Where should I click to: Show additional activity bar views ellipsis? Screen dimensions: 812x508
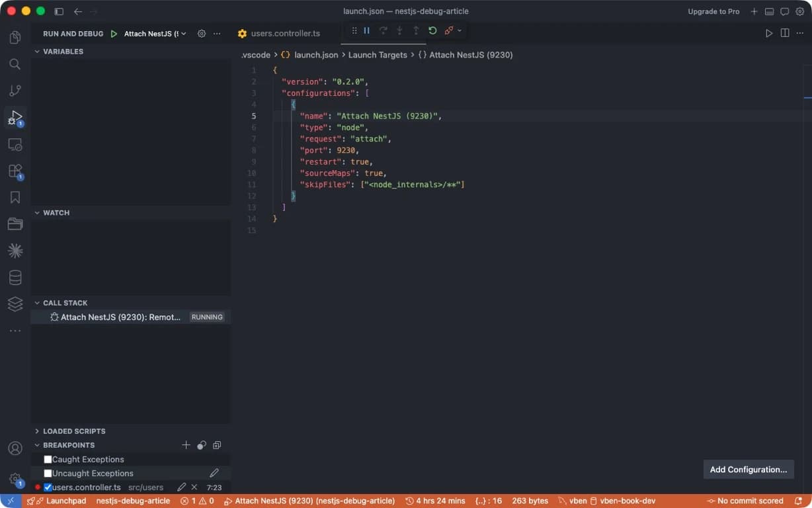(x=15, y=330)
